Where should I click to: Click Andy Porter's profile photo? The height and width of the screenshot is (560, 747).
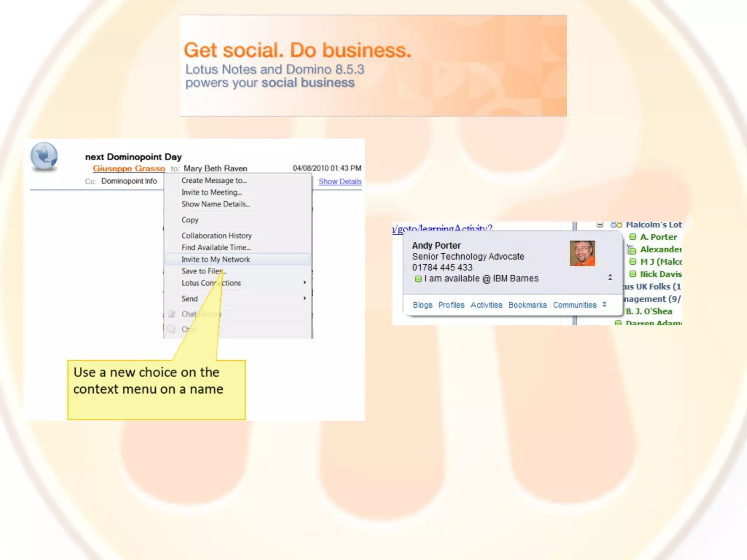(x=582, y=253)
